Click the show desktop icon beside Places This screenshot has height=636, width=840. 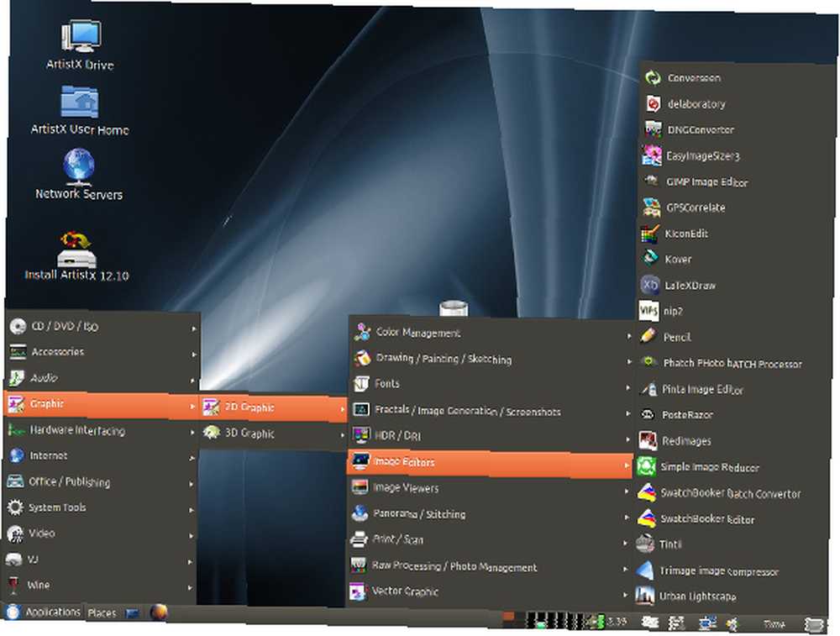(x=133, y=613)
